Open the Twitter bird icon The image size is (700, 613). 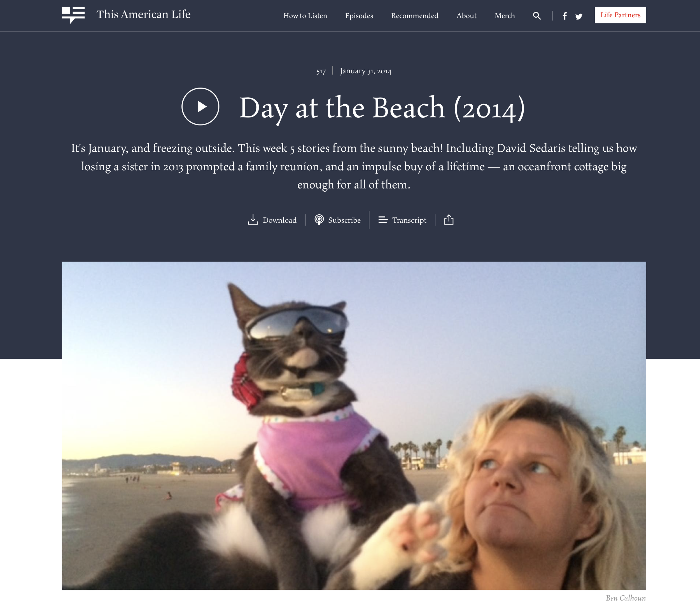[x=578, y=17]
